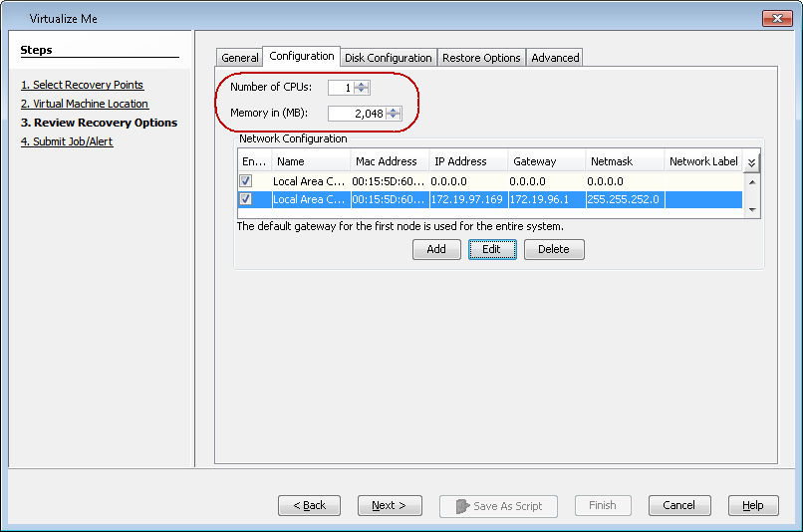
Task: Click the Back button
Action: pyautogui.click(x=309, y=505)
